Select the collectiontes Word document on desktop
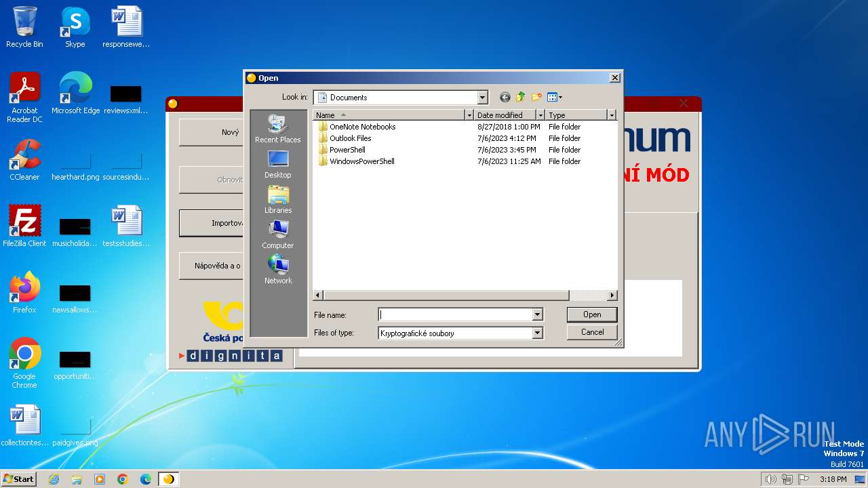The width and height of the screenshot is (868, 488). (x=24, y=426)
